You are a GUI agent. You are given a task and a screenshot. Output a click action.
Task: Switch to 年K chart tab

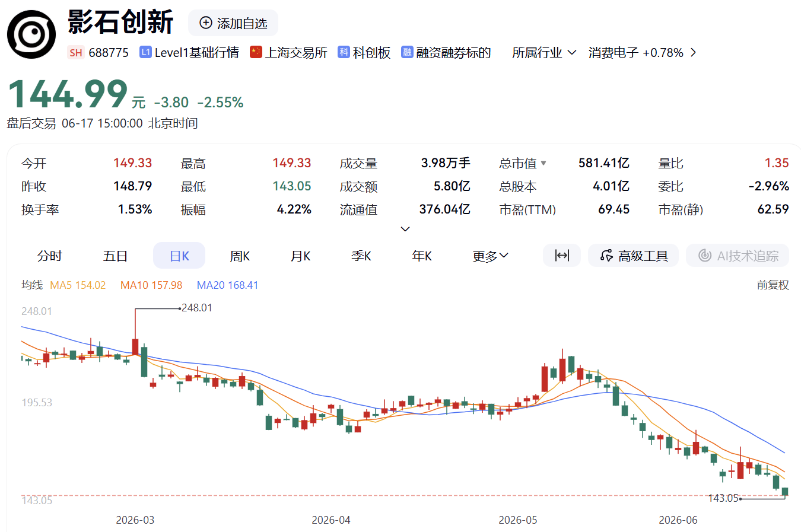point(422,256)
